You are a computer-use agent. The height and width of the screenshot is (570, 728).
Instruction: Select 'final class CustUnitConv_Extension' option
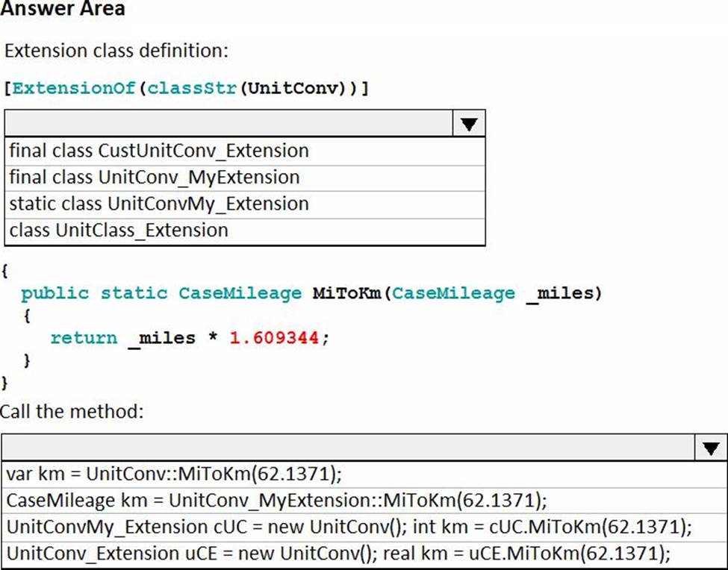pyautogui.click(x=159, y=151)
